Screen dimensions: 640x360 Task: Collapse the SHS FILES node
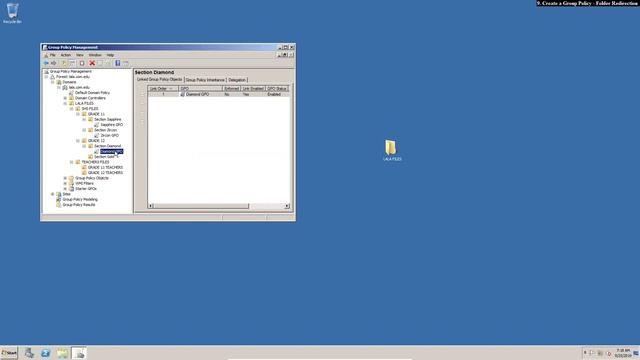72,109
